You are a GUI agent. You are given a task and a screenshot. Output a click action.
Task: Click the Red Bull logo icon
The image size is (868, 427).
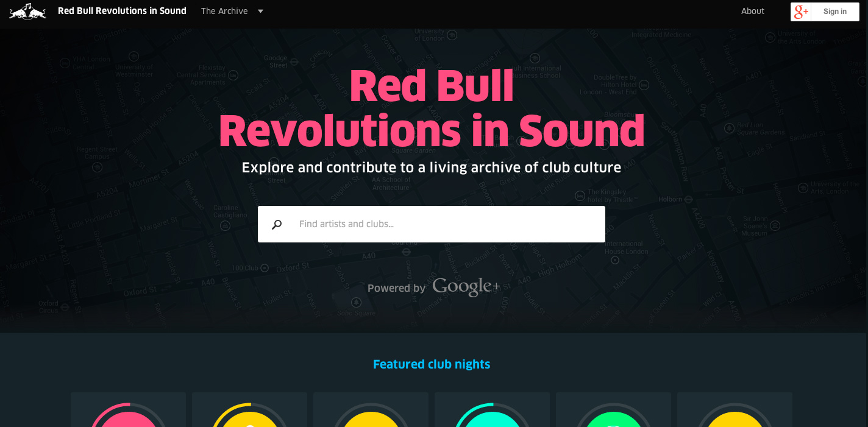coord(27,11)
